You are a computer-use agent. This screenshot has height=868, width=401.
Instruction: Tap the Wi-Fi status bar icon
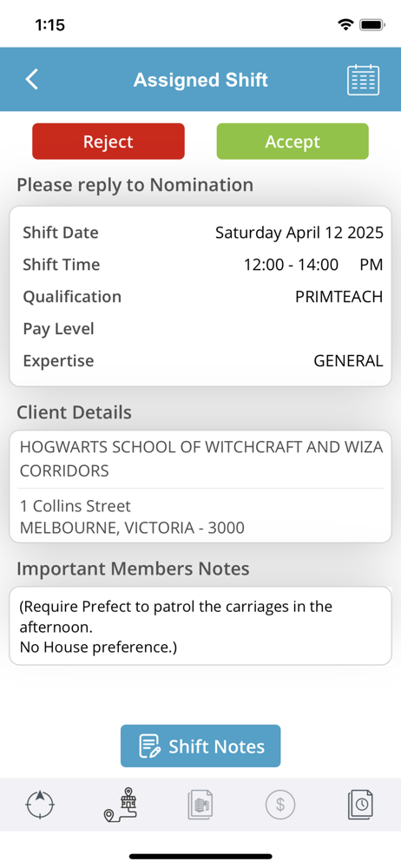click(346, 24)
